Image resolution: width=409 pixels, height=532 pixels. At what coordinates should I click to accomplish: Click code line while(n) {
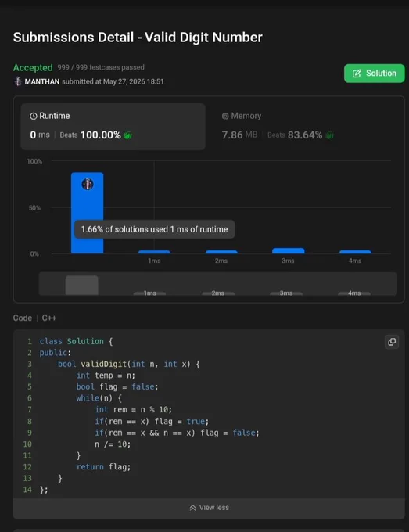click(99, 398)
